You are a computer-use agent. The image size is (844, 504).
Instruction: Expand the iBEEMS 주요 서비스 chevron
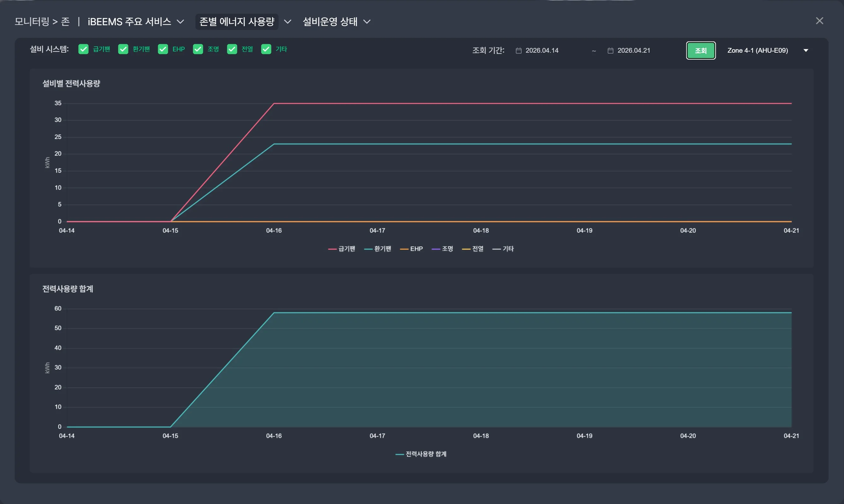click(x=181, y=22)
